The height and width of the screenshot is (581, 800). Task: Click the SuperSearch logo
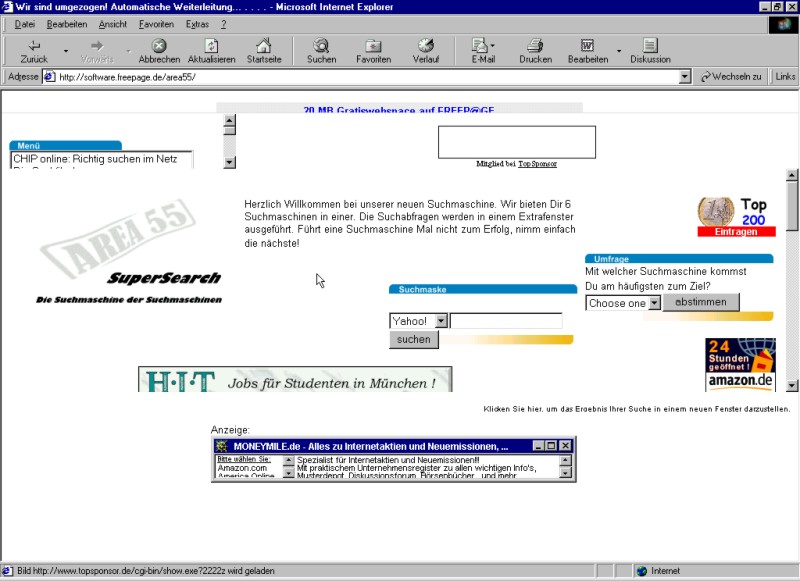164,278
